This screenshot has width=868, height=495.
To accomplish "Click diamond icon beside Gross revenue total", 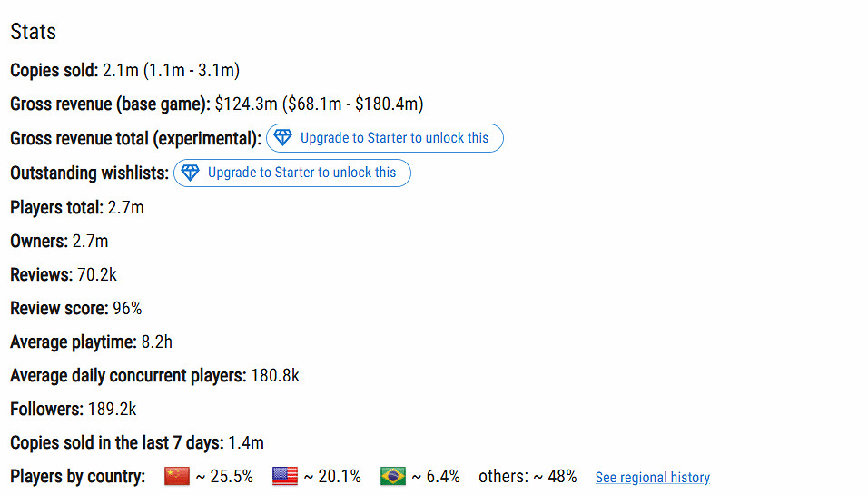I will click(283, 138).
